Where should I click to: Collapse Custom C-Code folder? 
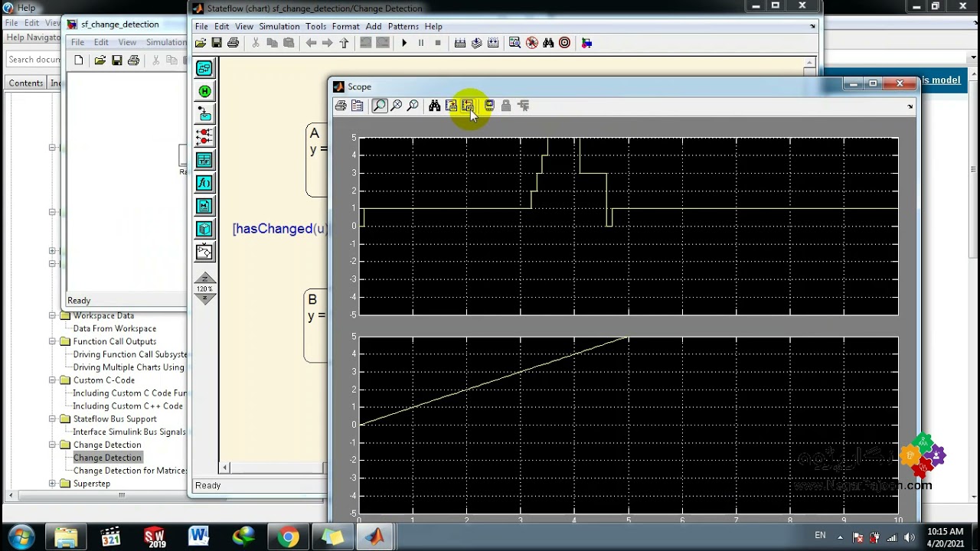pyautogui.click(x=52, y=380)
